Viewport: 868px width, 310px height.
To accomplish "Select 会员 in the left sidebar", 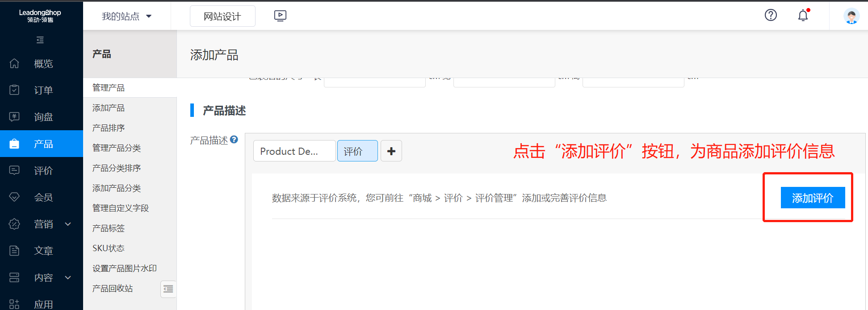I will click(43, 197).
